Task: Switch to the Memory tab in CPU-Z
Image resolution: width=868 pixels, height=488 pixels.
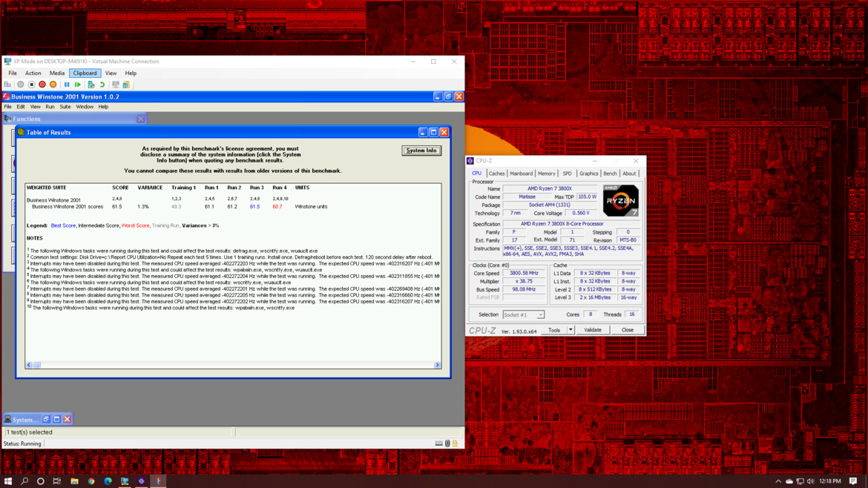Action: tap(546, 174)
